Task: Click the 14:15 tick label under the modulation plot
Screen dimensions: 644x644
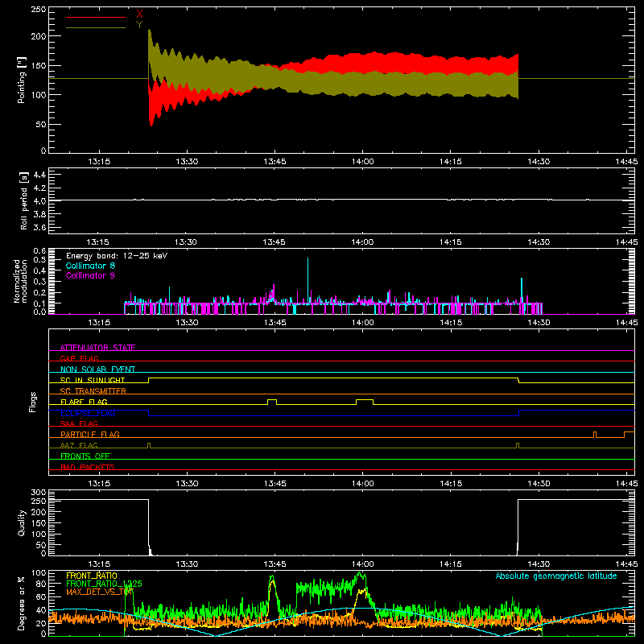Action: (x=451, y=323)
